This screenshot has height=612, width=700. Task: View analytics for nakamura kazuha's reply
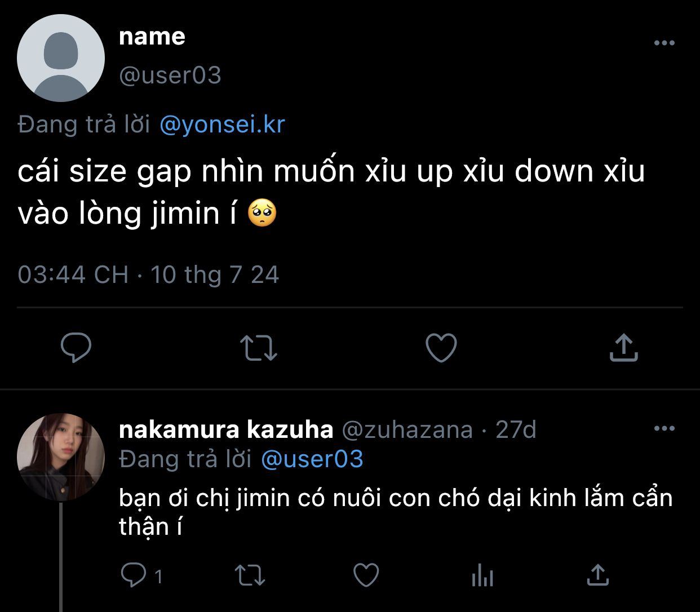(482, 575)
